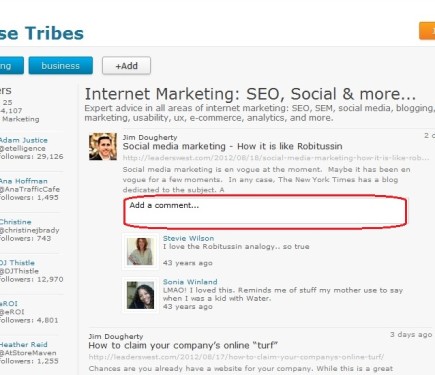Viewport: 435px width, 375px height.
Task: Open DJ Thistle's member profile
Action: coord(17,263)
